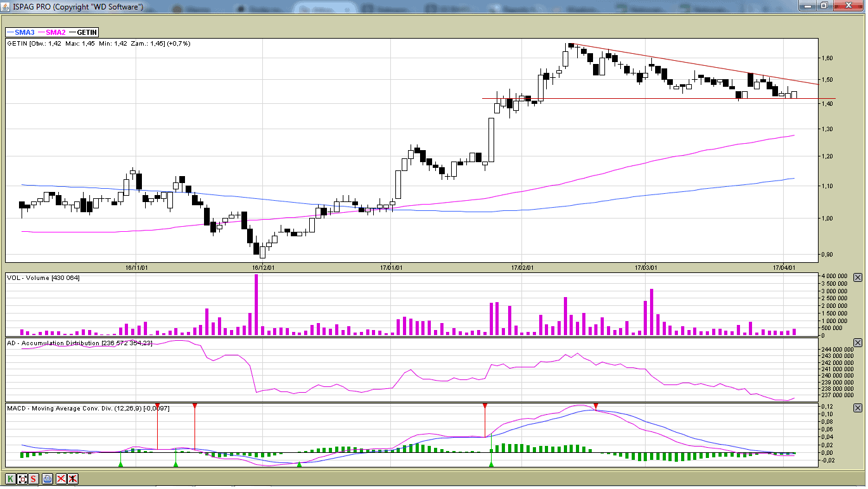
Task: Click the tallest bar in Volume panel
Action: tap(256, 305)
